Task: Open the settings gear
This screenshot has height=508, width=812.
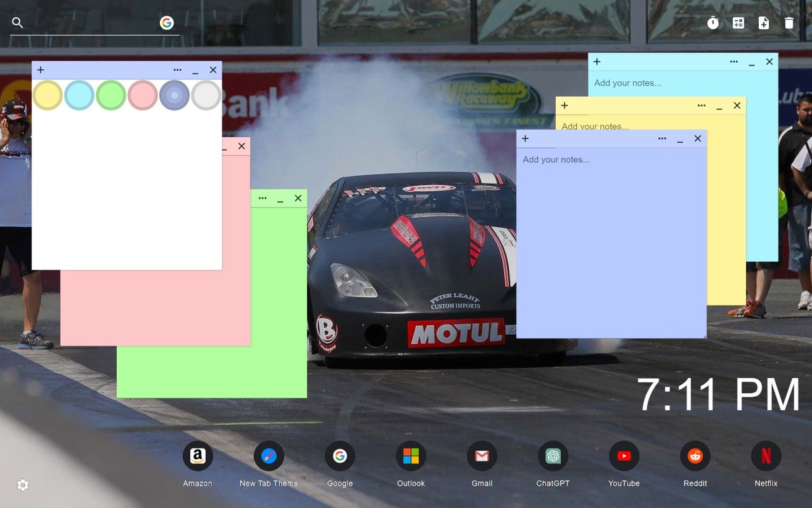Action: tap(23, 485)
